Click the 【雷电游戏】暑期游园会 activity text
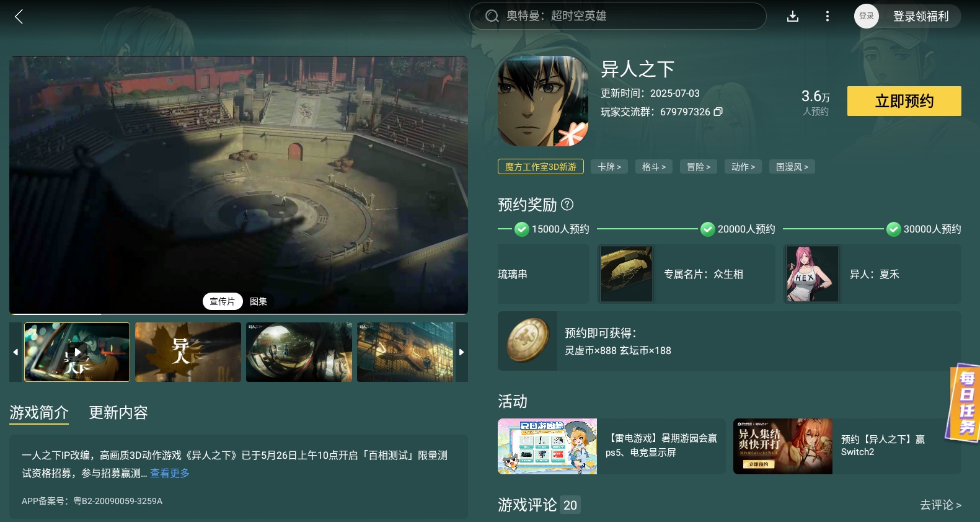Viewport: 980px width, 522px height. click(x=661, y=446)
